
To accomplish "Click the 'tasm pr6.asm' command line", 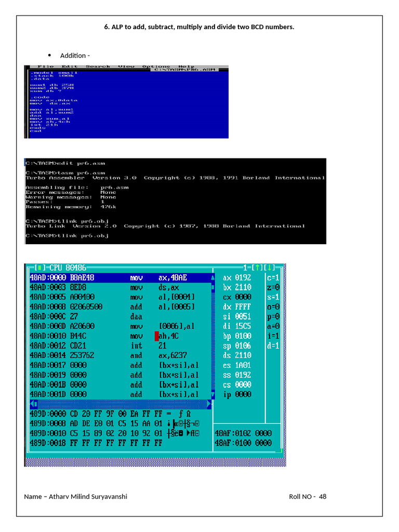I will (65, 173).
